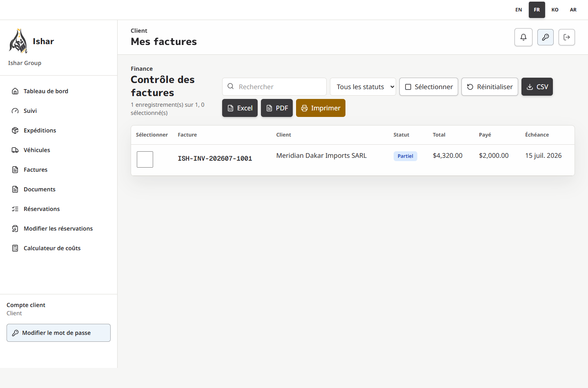588x388 pixels.
Task: Click the logout arrow icon
Action: click(567, 37)
